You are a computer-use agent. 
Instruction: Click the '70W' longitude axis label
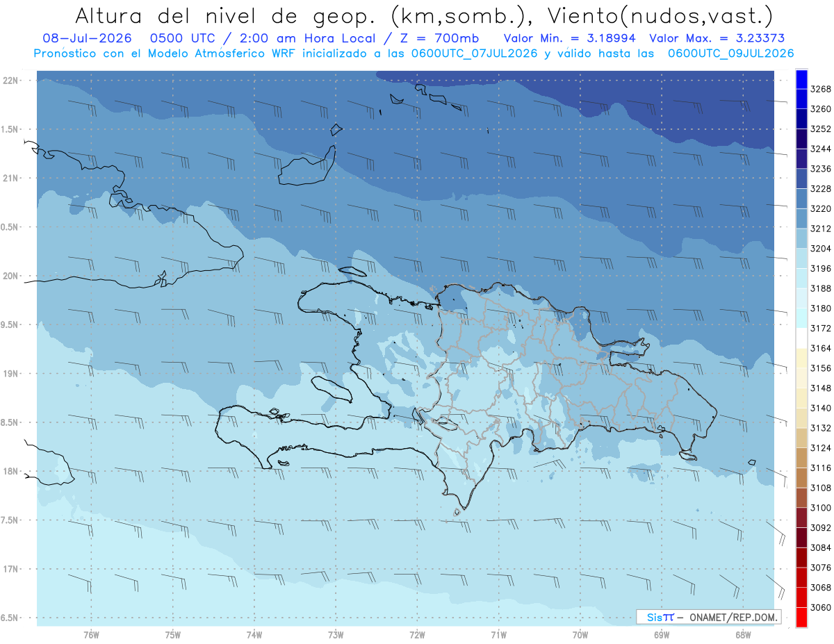(x=580, y=634)
